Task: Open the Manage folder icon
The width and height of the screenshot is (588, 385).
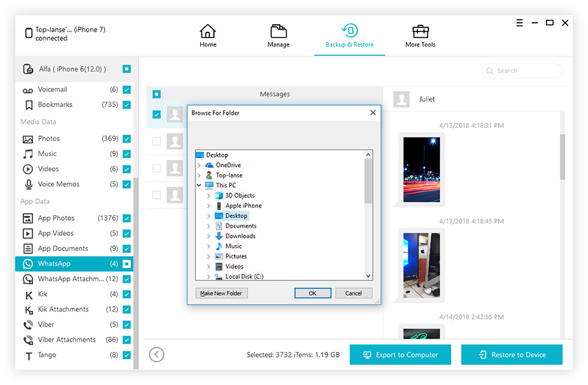Action: pos(279,31)
